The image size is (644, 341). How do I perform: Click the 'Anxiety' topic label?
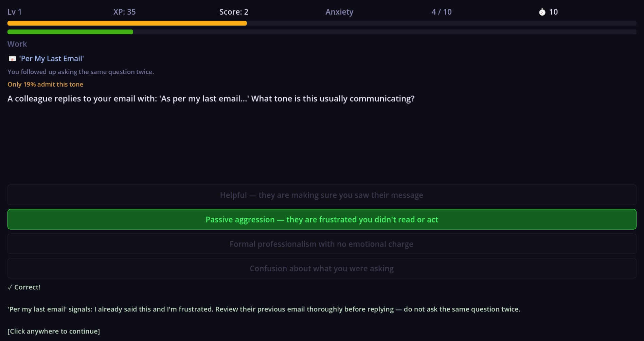[339, 12]
